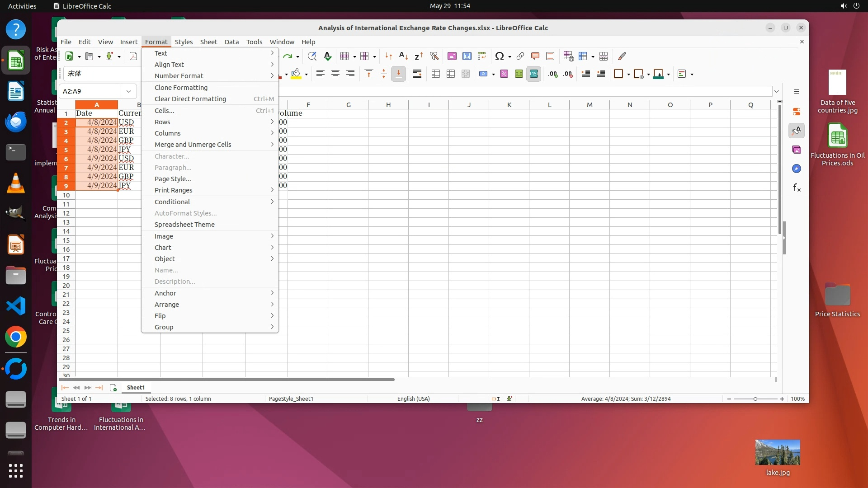The image size is (868, 488).
Task: Click the Insert Hyperlink icon
Action: tap(520, 56)
